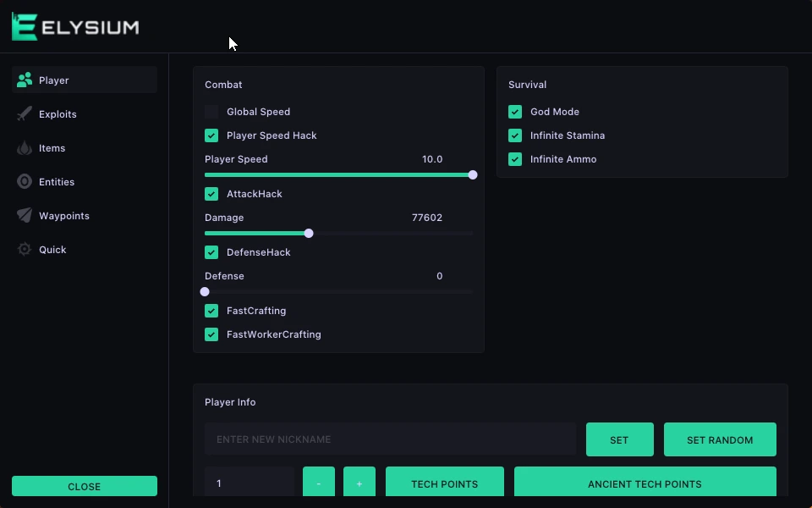Disable God Mode checkbox

click(515, 112)
